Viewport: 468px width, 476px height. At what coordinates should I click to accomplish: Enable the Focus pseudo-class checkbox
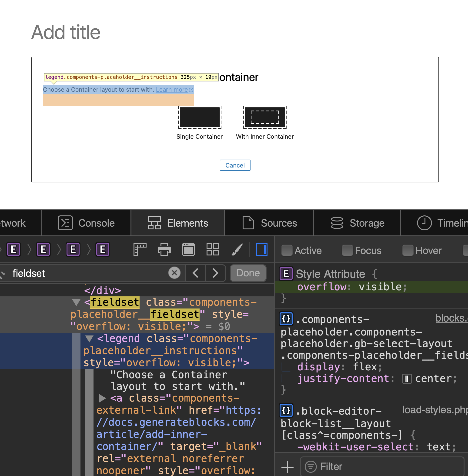[348, 250]
